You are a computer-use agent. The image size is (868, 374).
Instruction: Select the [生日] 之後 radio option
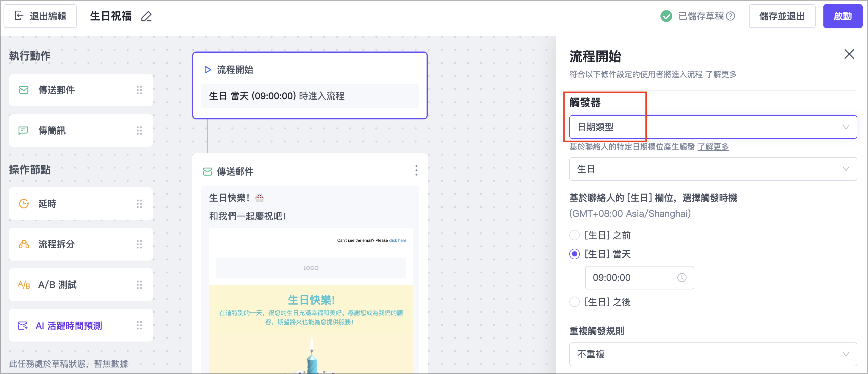pos(574,302)
